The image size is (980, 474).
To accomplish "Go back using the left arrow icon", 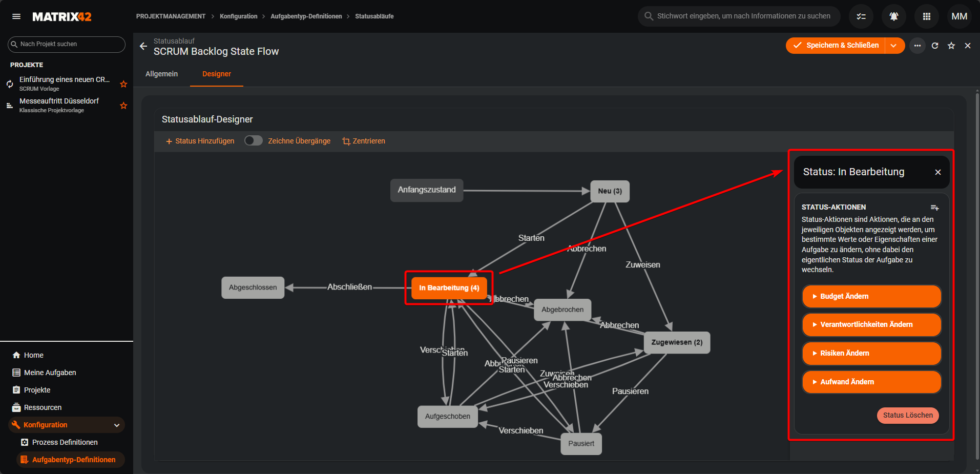I will pyautogui.click(x=143, y=46).
